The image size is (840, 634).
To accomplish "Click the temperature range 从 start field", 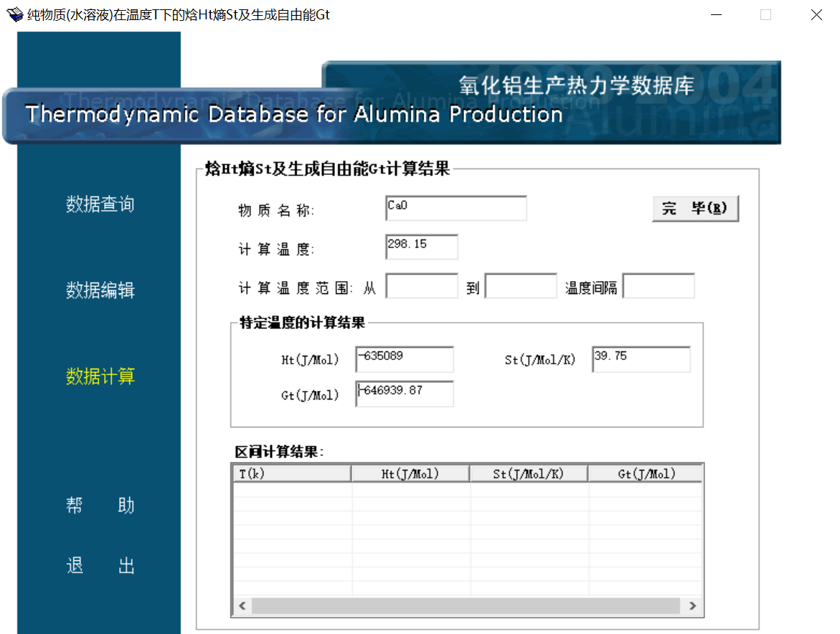I will (x=421, y=285).
